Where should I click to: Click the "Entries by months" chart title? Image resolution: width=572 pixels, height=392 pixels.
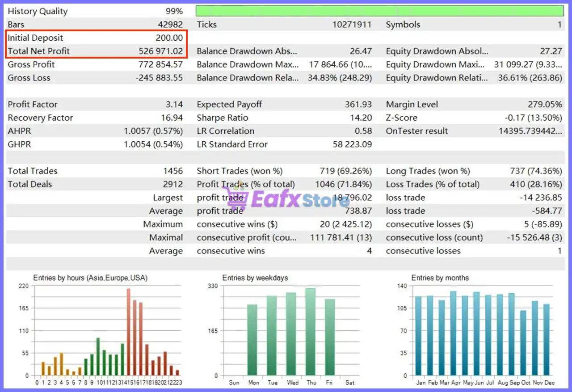440,278
